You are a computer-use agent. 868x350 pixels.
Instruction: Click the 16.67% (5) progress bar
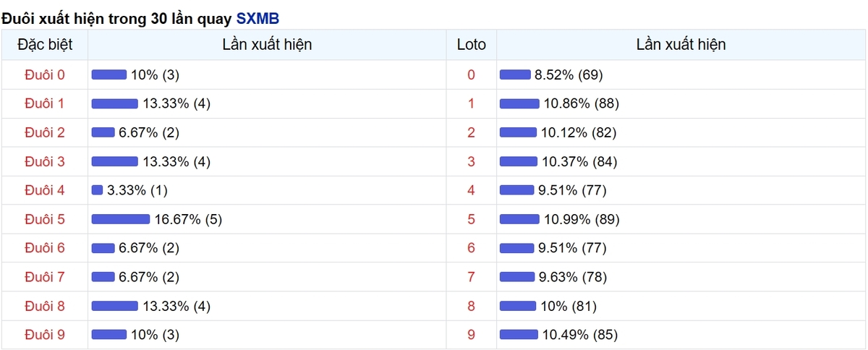click(121, 219)
